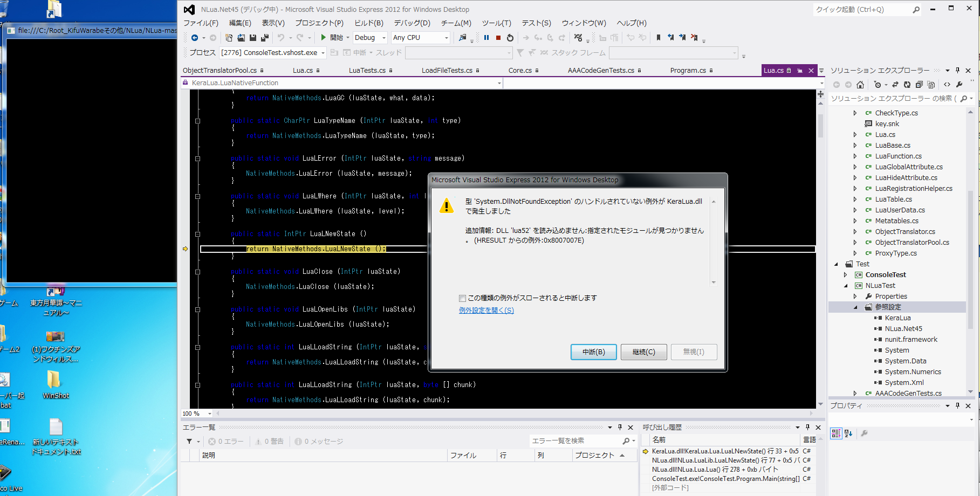Click the Find in Files toolbar icon
The height and width of the screenshot is (496, 980).
pos(463,38)
